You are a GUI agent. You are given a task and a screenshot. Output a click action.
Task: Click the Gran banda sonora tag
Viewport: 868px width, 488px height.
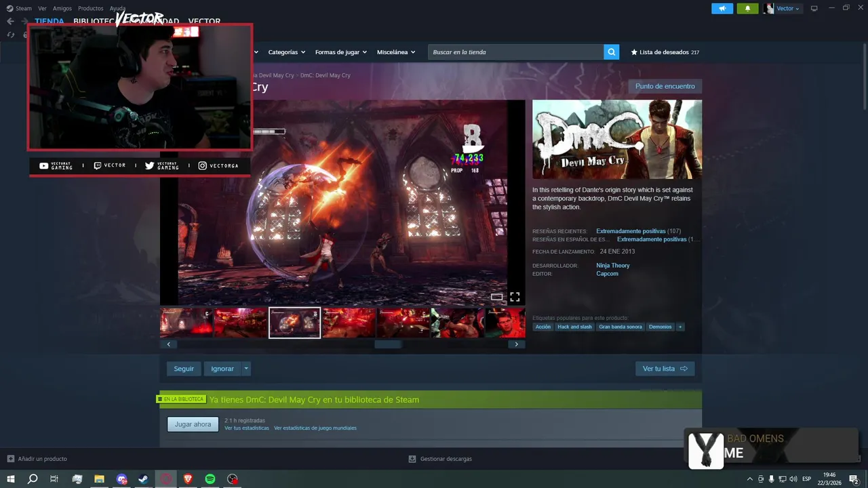620,327
